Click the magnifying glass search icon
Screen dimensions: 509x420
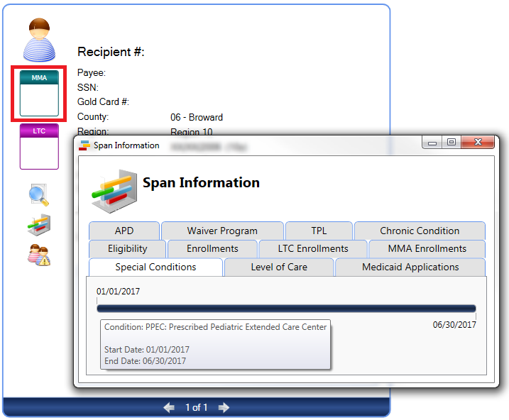pyautogui.click(x=38, y=194)
